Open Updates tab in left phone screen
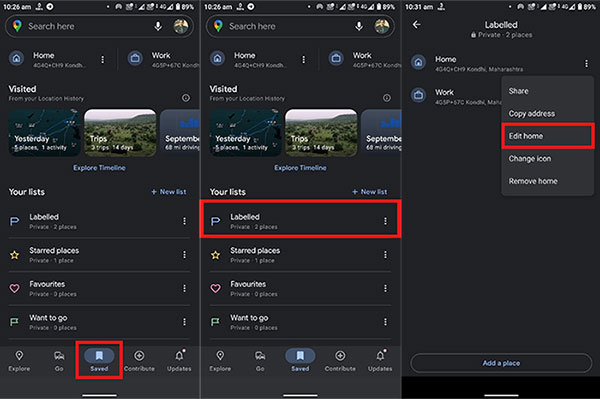Image resolution: width=600 pixels, height=399 pixels. (179, 361)
